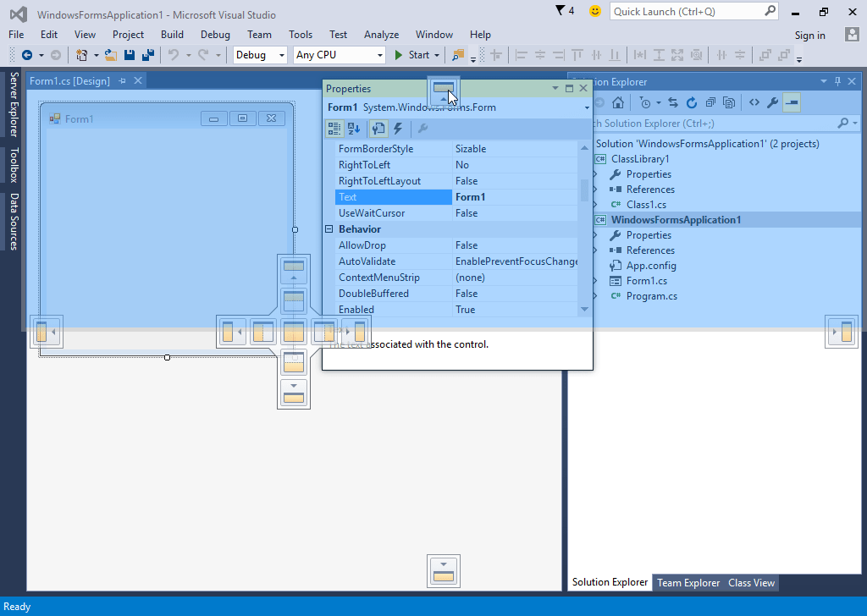Image resolution: width=867 pixels, height=616 pixels.
Task: Select the Text property value Form1
Action: click(x=516, y=196)
